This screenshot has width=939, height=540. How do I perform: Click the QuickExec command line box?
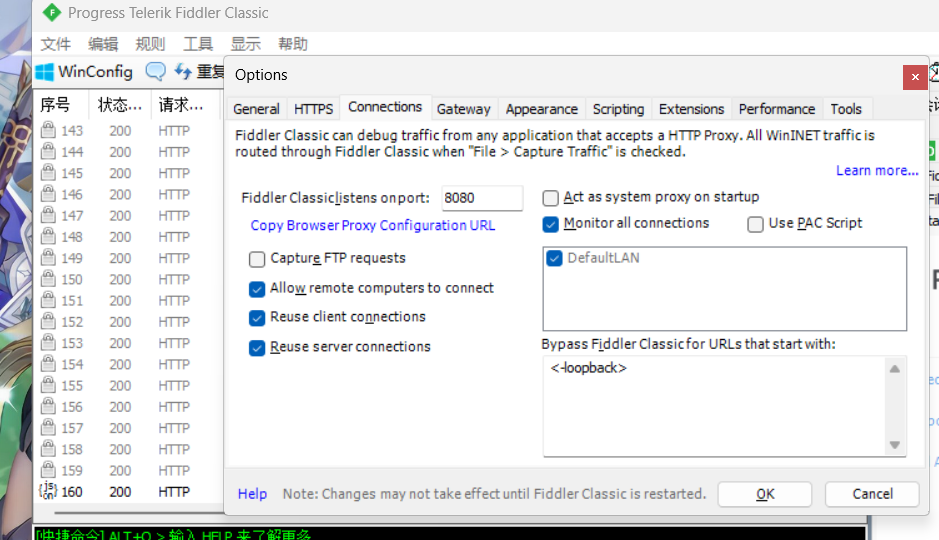click(449, 533)
